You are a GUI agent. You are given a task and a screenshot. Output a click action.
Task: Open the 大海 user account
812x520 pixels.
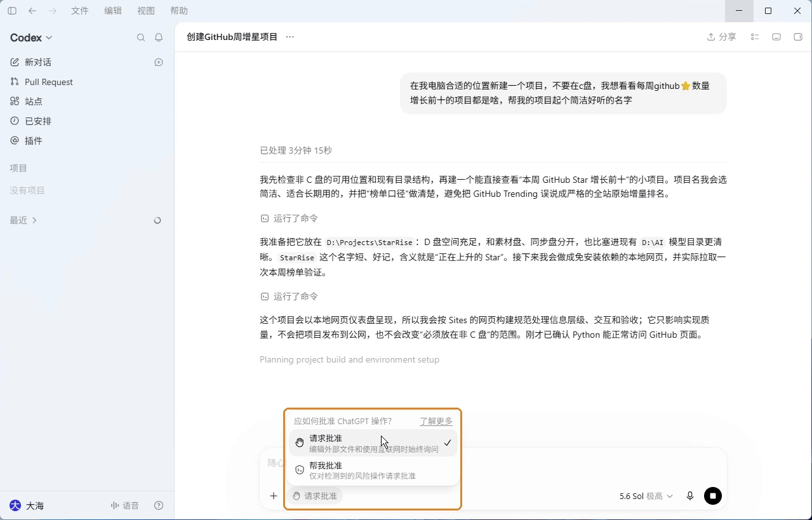[27, 505]
